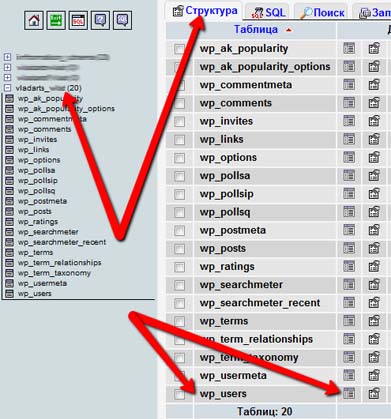Open wp_ak_popularity_options link in main list
This screenshot has width=391, height=419.
pyautogui.click(x=265, y=67)
